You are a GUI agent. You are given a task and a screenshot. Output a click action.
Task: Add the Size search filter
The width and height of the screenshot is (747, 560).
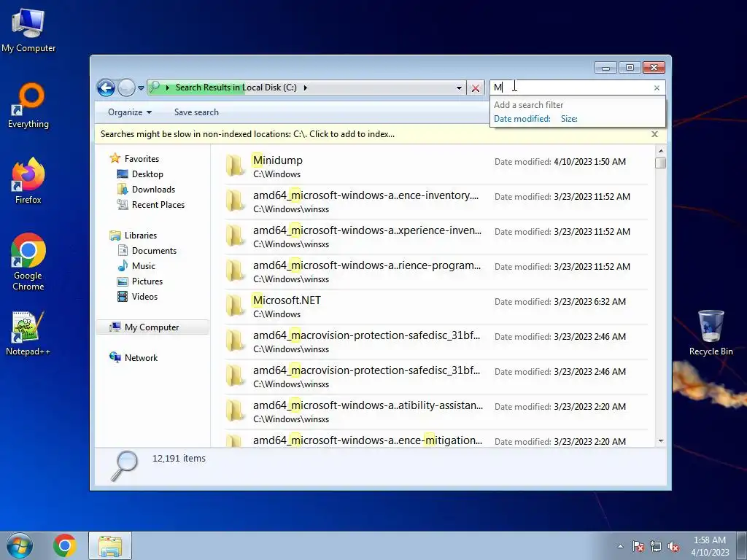tap(569, 119)
